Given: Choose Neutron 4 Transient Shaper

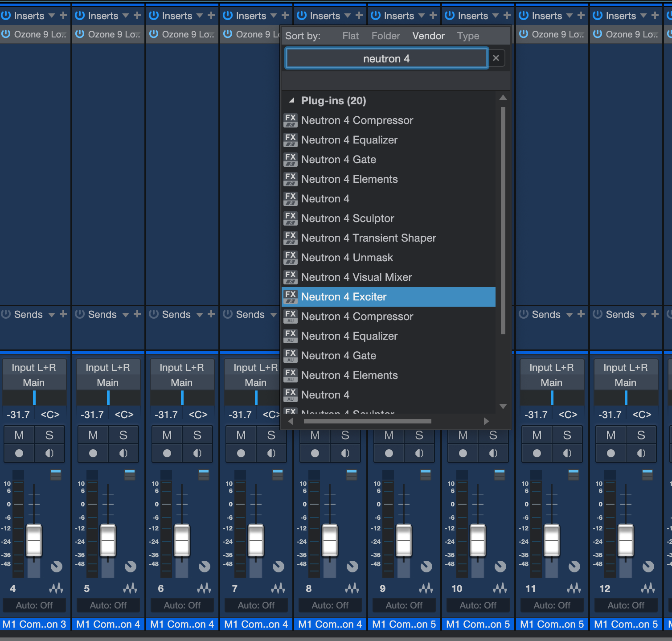Looking at the screenshot, I should [x=389, y=238].
